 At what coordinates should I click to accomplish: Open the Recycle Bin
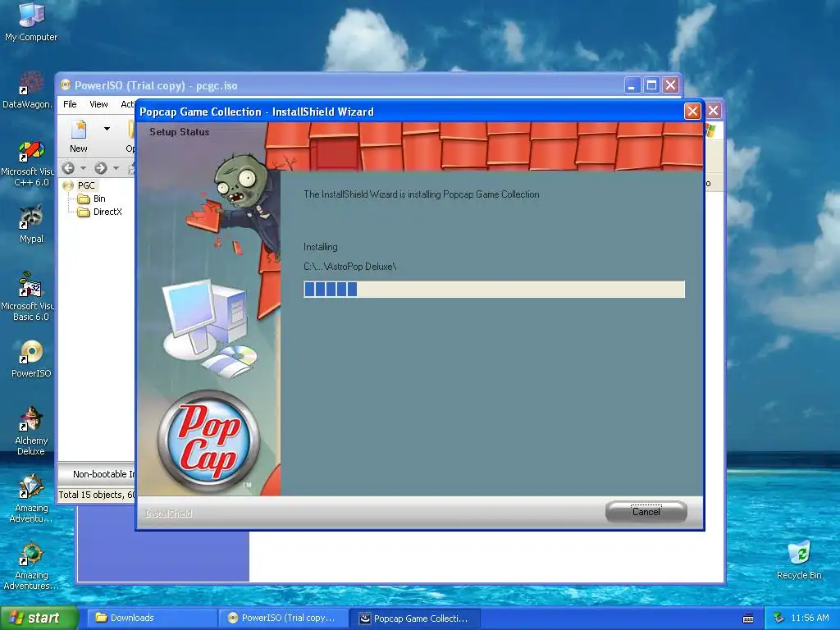pyautogui.click(x=799, y=559)
